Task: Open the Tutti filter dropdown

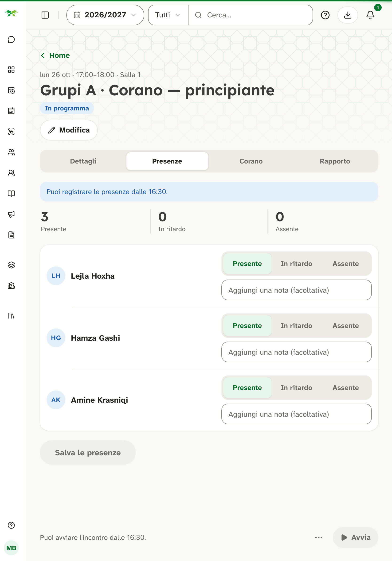Action: pyautogui.click(x=168, y=15)
